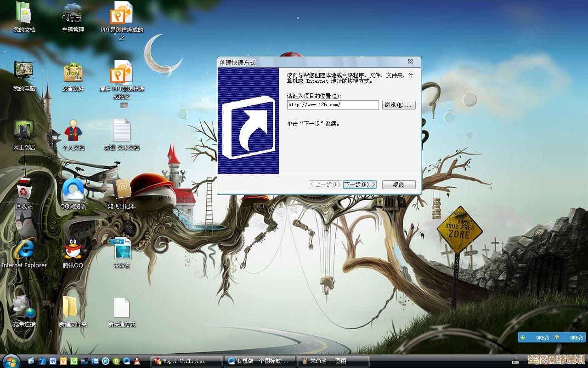Select the 新快捷方式 desktop file
588x368 pixels.
(x=122, y=307)
